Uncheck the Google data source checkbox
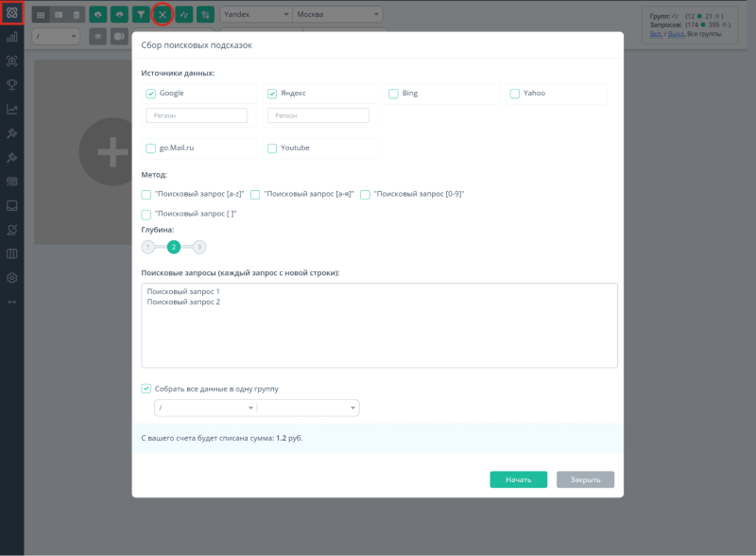Image resolution: width=756 pixels, height=556 pixels. (151, 94)
